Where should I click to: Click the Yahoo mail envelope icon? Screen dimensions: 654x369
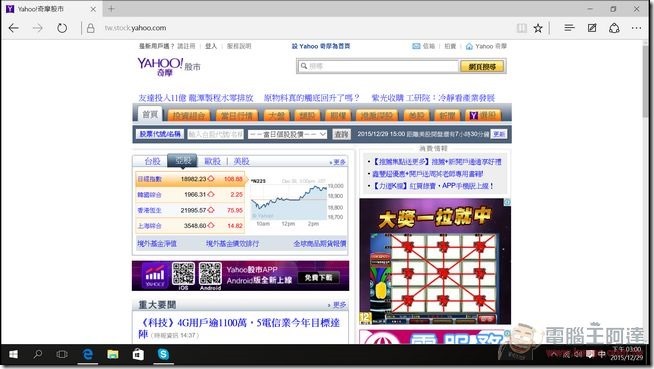[x=416, y=46]
